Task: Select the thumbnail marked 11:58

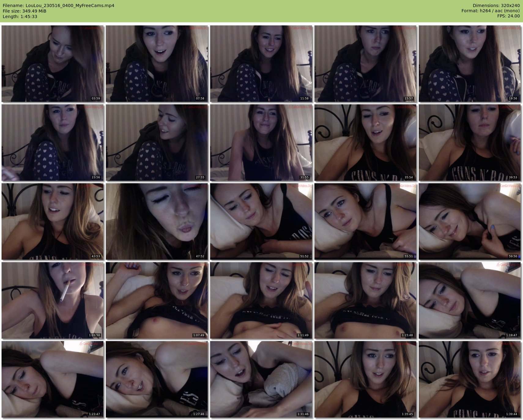Action: click(261, 64)
